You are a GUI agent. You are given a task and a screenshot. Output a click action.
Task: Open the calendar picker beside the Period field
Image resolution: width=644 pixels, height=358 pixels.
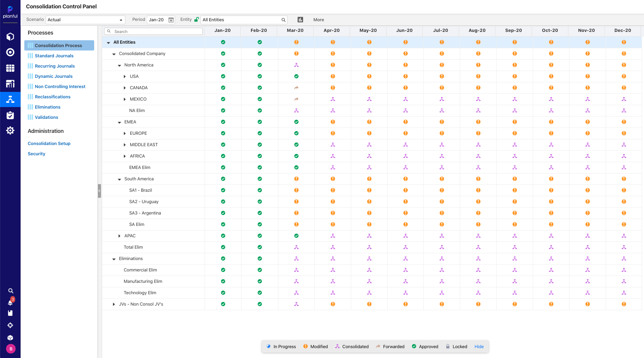171,19
